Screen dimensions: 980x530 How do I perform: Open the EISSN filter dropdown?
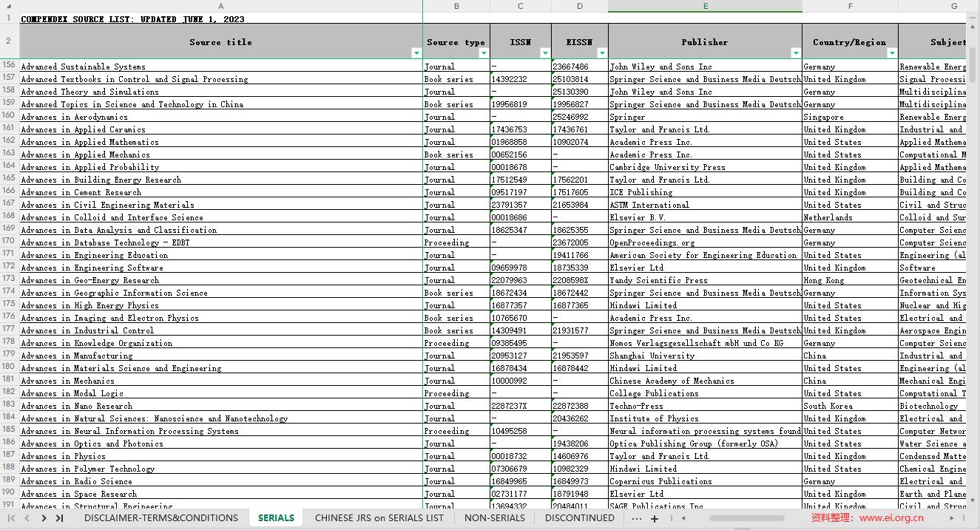[x=602, y=53]
